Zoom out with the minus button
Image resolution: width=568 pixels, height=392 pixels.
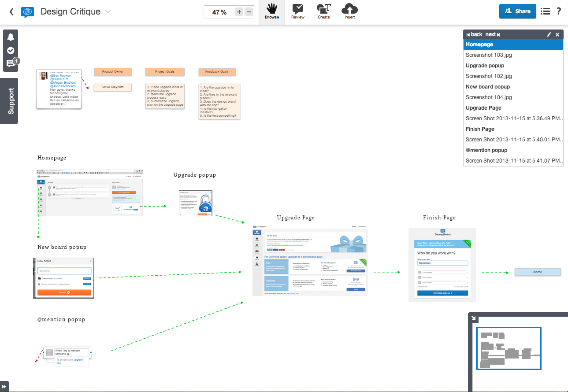coord(249,12)
